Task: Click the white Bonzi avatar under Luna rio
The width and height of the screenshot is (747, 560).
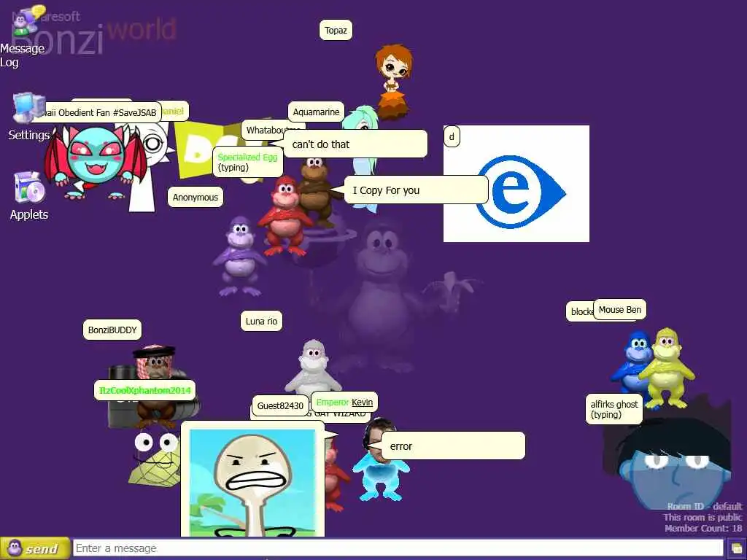Action: (x=313, y=367)
